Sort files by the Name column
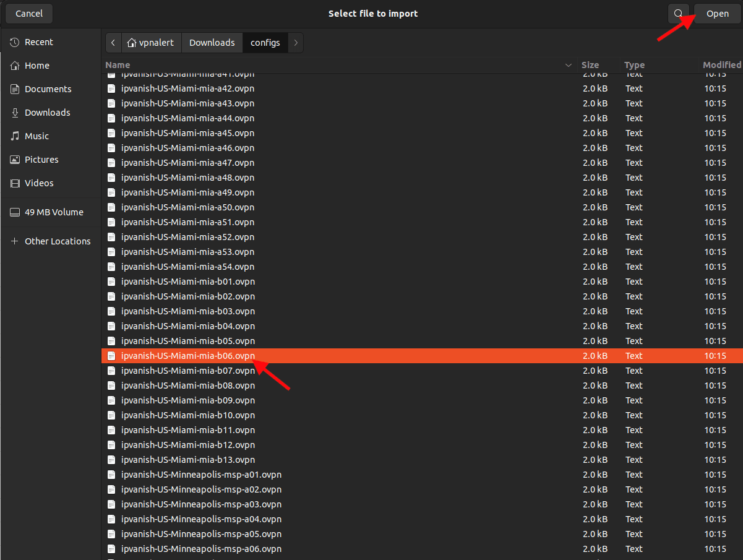This screenshot has height=560, width=743. click(x=118, y=65)
